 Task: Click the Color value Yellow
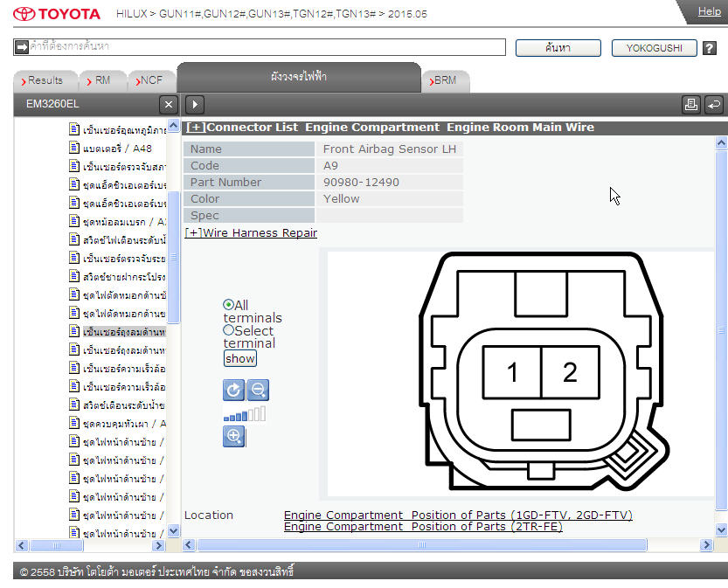(x=341, y=198)
